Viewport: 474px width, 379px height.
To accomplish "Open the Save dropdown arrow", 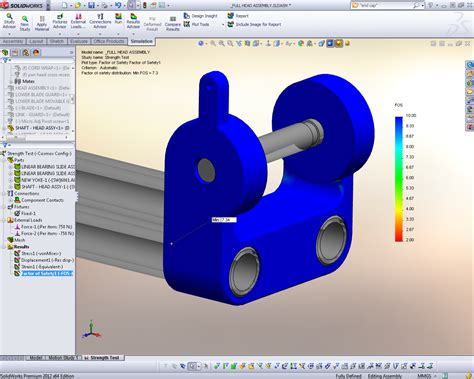I will [97, 5].
